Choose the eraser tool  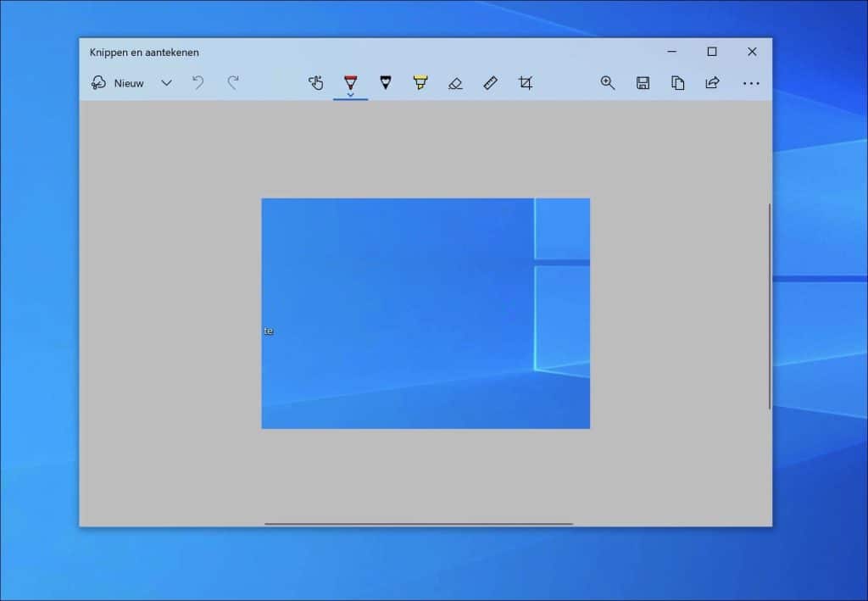(x=455, y=83)
